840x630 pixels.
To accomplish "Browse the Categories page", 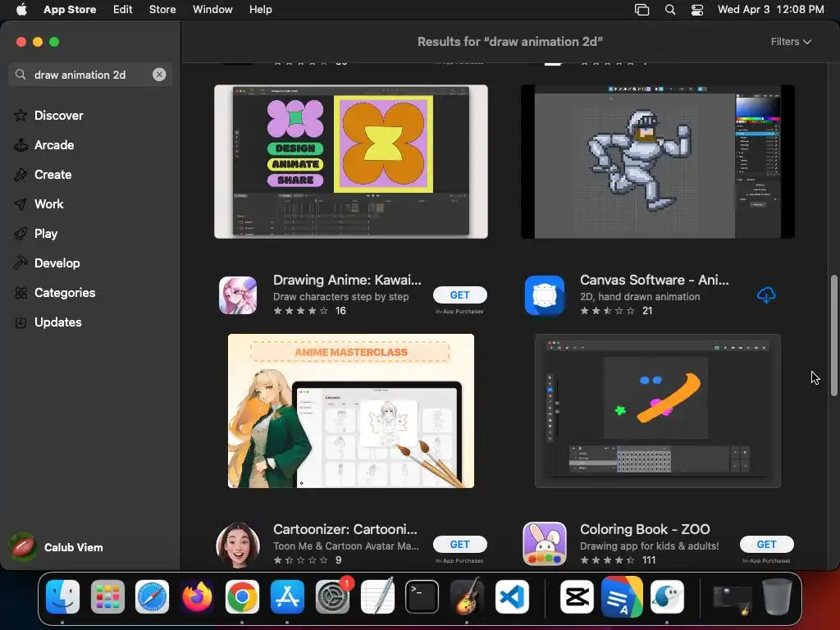I will tap(64, 292).
